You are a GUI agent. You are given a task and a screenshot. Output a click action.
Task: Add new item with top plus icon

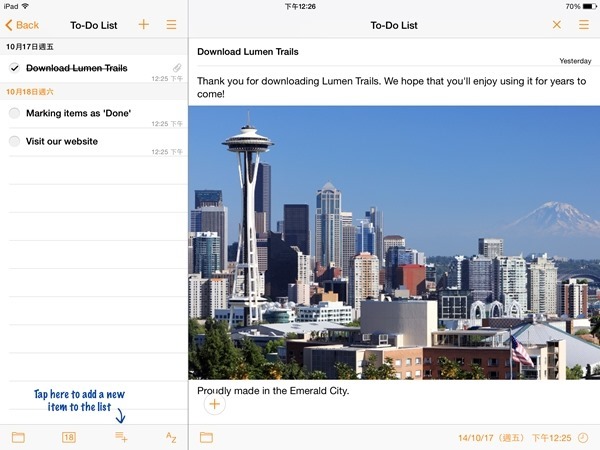point(143,24)
